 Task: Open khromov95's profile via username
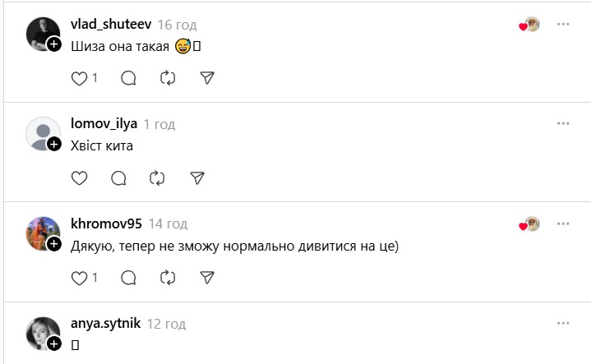pyautogui.click(x=107, y=223)
